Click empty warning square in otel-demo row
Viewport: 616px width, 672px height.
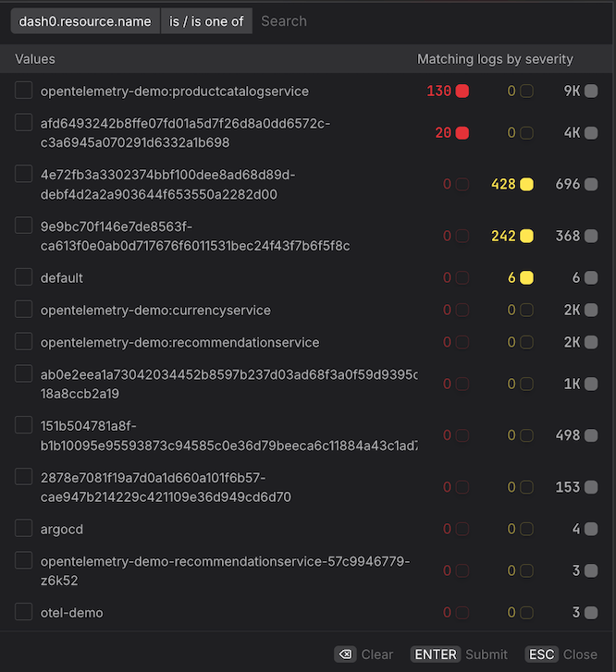pos(526,613)
